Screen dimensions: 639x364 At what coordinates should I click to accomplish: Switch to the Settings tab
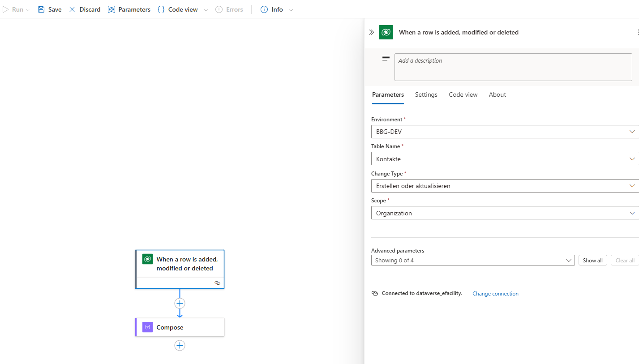click(426, 94)
